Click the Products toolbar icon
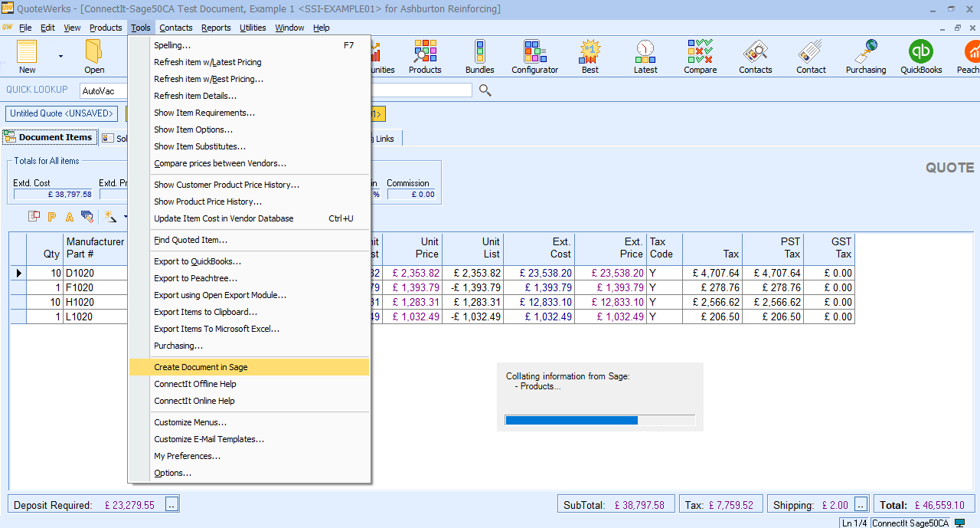The width and height of the screenshot is (980, 528). (x=425, y=57)
